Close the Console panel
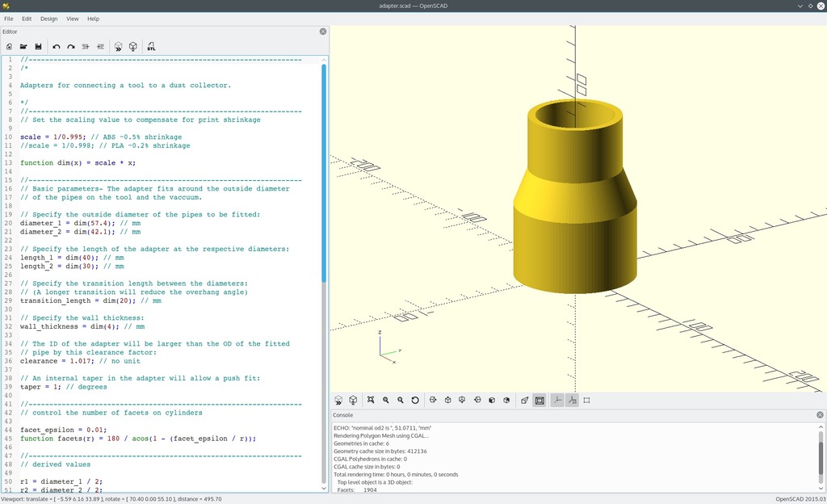The height and width of the screenshot is (504, 827). point(821,414)
